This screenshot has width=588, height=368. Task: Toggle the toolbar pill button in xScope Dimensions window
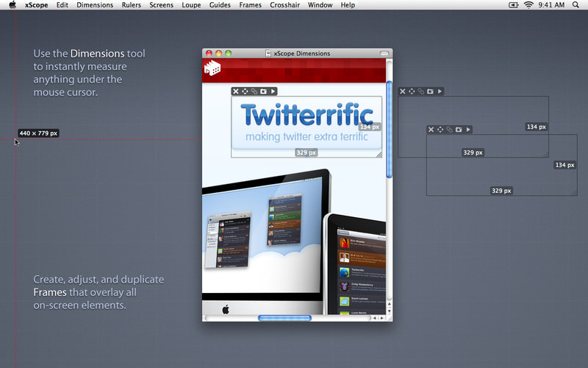tap(384, 53)
